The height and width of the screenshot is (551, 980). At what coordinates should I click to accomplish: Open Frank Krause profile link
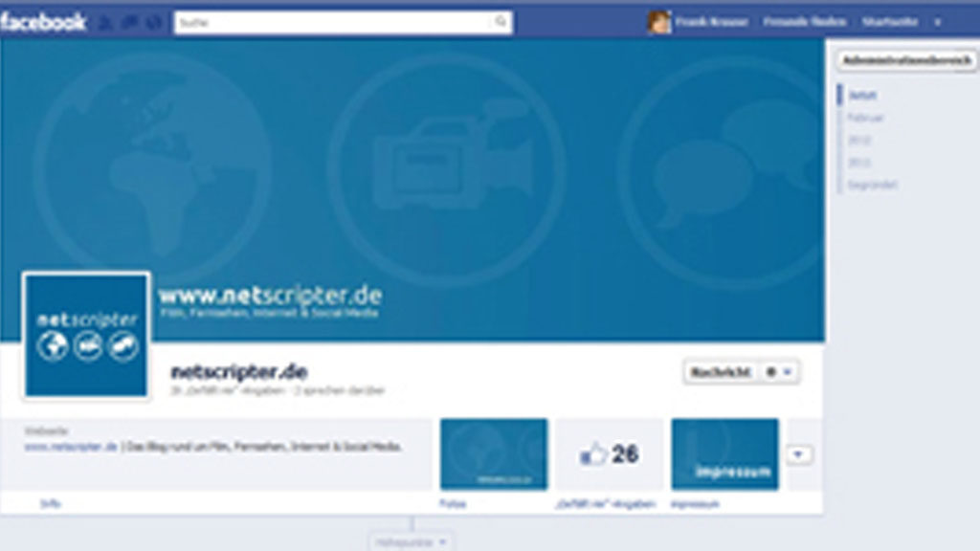711,22
